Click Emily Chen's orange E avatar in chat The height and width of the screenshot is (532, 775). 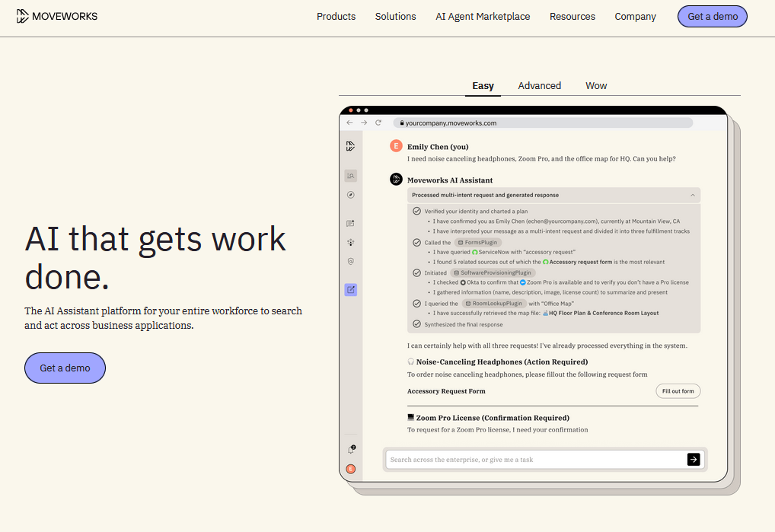[x=396, y=145]
